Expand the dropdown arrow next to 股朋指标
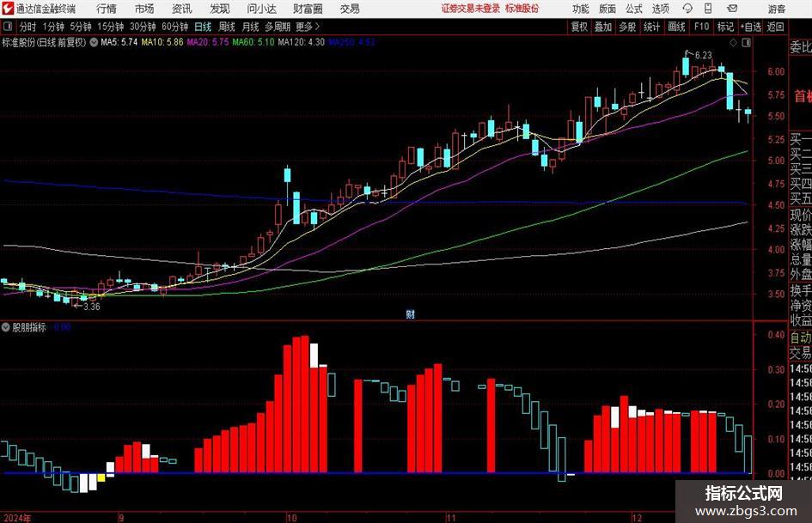 [6, 327]
